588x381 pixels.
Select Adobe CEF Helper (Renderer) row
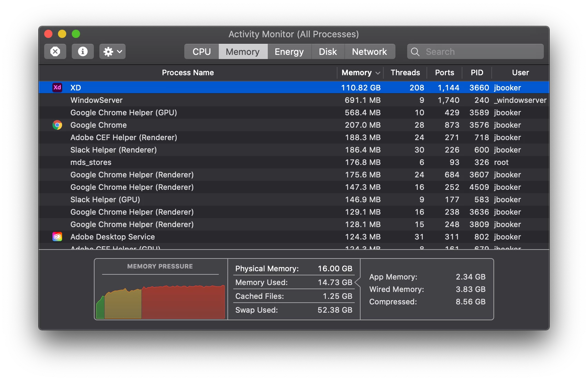[294, 137]
